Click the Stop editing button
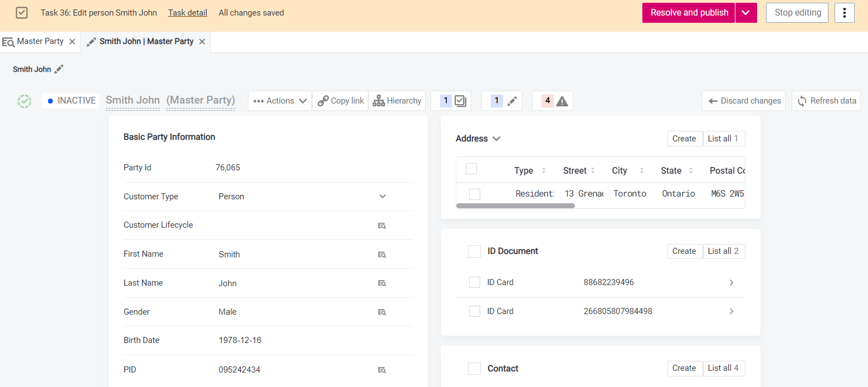The image size is (868, 387). 797,13
